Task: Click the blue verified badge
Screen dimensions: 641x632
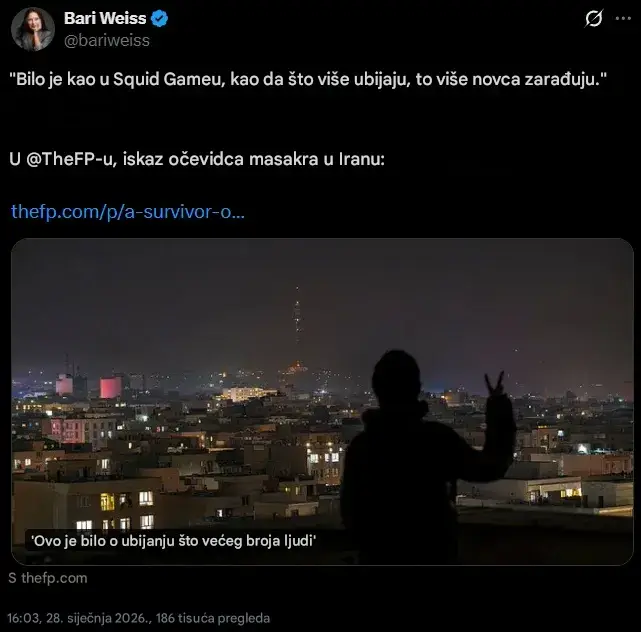Action: (x=158, y=19)
